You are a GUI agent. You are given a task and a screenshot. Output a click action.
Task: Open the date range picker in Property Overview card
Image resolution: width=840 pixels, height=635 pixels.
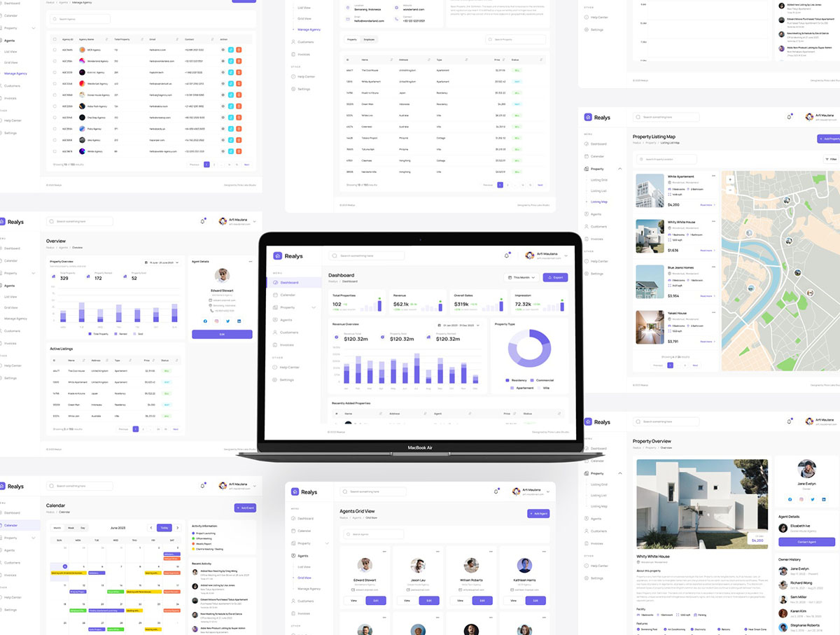(x=162, y=262)
